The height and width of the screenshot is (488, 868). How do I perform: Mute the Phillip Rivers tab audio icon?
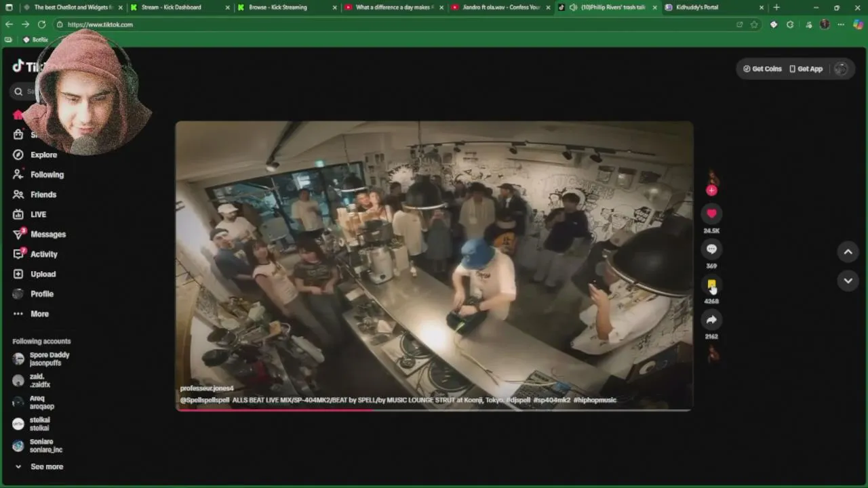574,7
